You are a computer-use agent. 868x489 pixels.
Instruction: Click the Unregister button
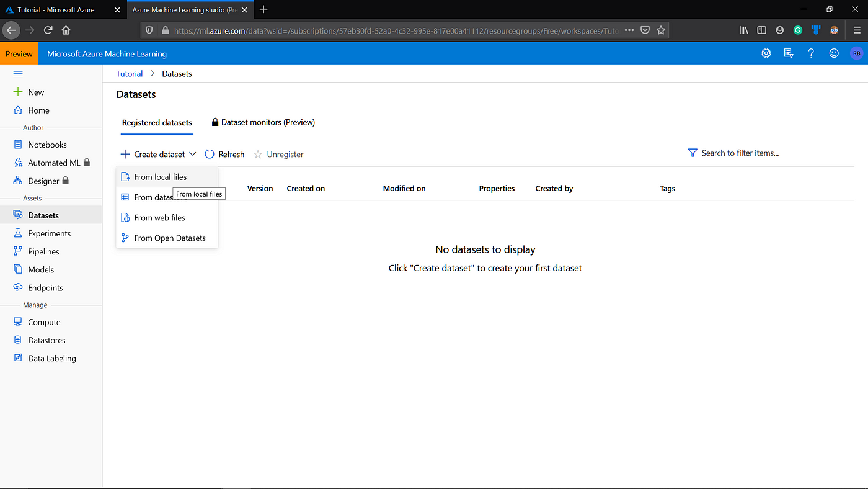pyautogui.click(x=278, y=154)
